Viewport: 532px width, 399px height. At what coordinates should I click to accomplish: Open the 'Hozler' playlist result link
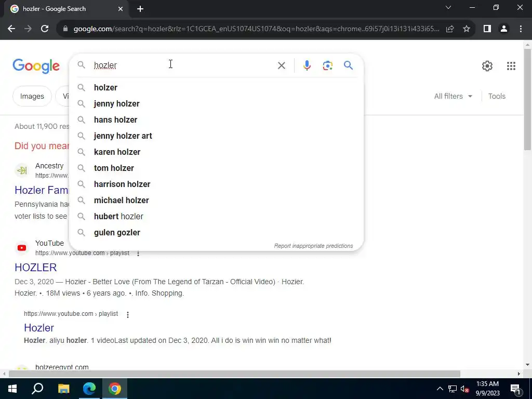[39, 328]
